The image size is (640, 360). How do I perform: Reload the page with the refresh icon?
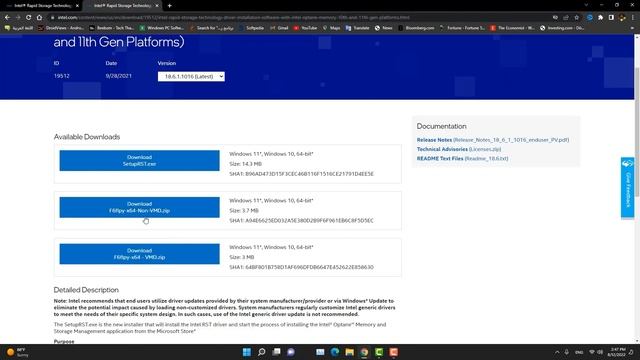coord(29,18)
